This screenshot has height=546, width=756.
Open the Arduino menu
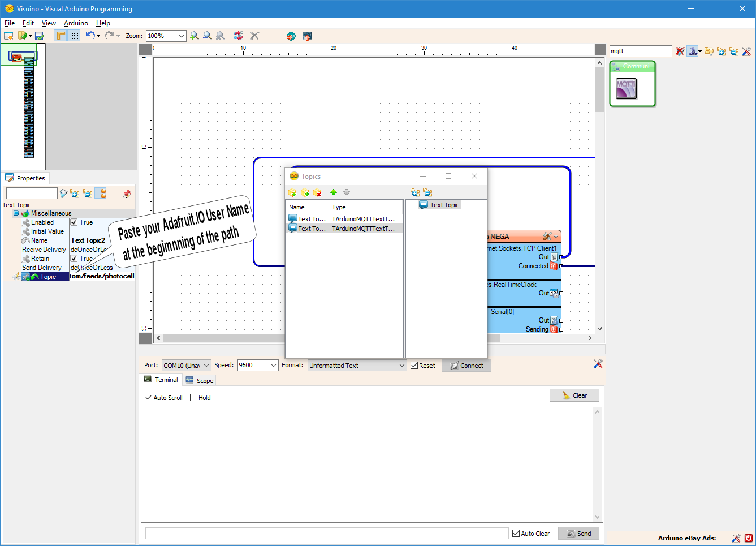point(76,23)
